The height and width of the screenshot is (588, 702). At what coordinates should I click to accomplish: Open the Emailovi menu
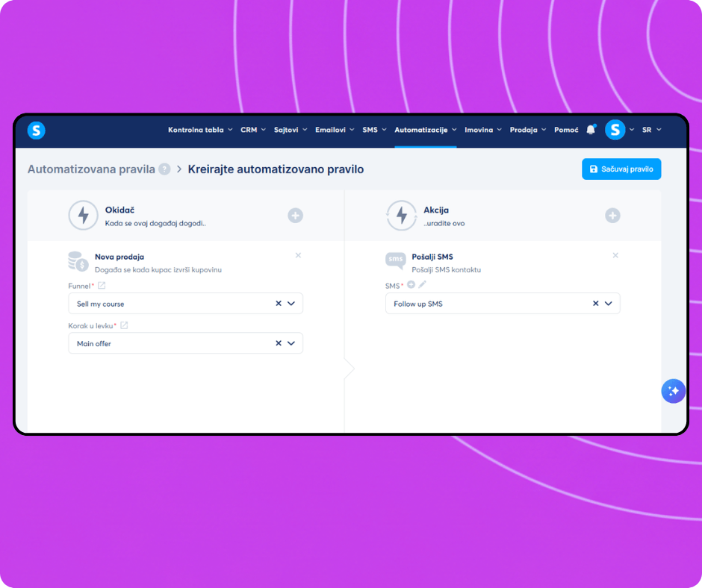[x=335, y=130]
